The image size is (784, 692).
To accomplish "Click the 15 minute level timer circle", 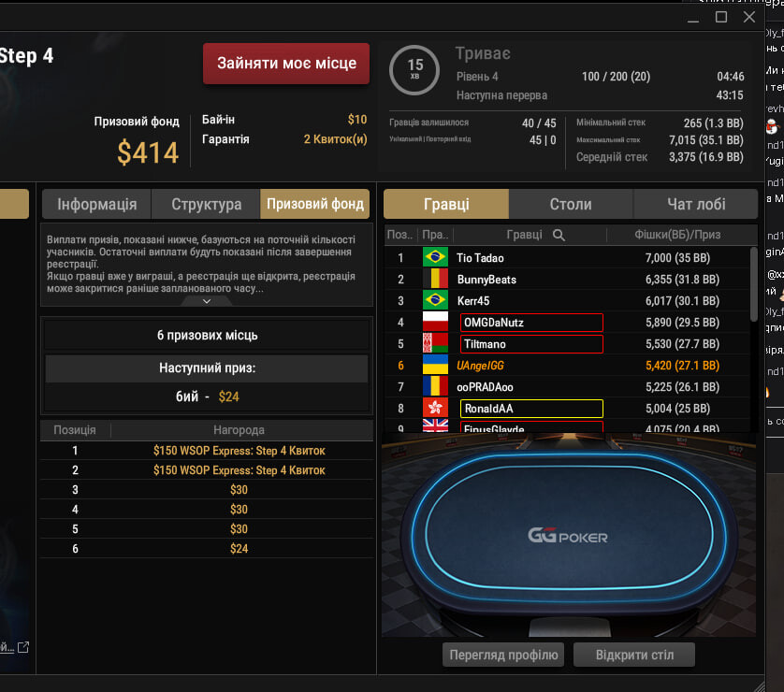I will [414, 70].
